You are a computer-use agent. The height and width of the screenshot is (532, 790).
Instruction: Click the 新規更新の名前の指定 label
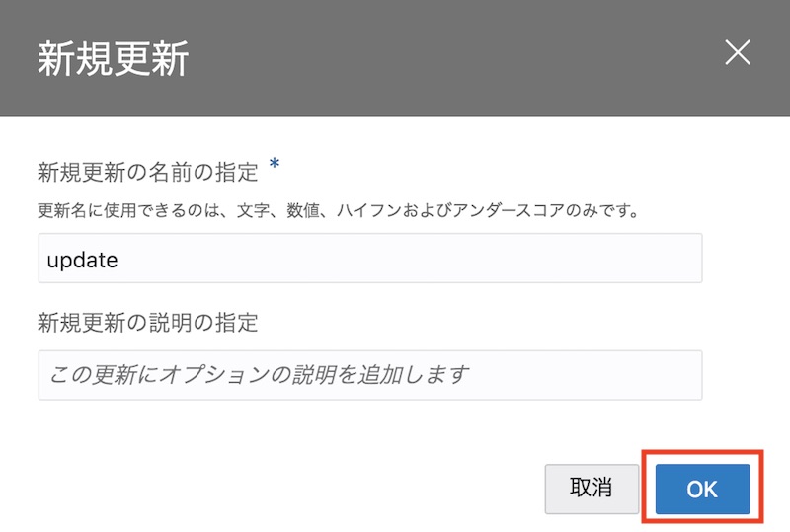pos(148,173)
